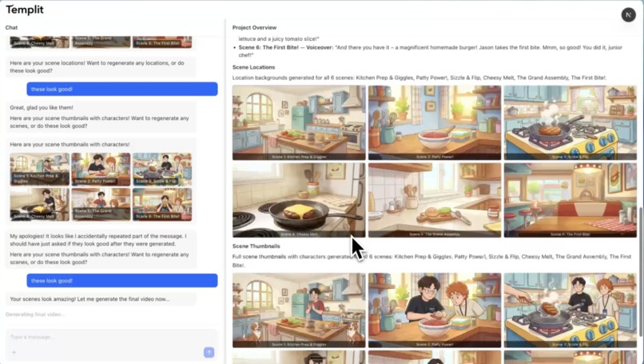Select the Scene Thumbnails heading
The image size is (644, 364).
tap(256, 246)
